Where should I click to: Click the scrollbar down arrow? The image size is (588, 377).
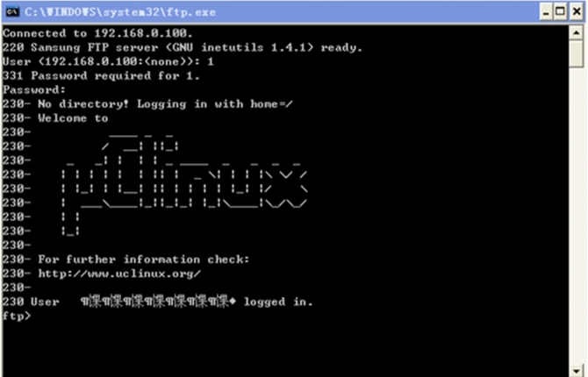click(576, 371)
